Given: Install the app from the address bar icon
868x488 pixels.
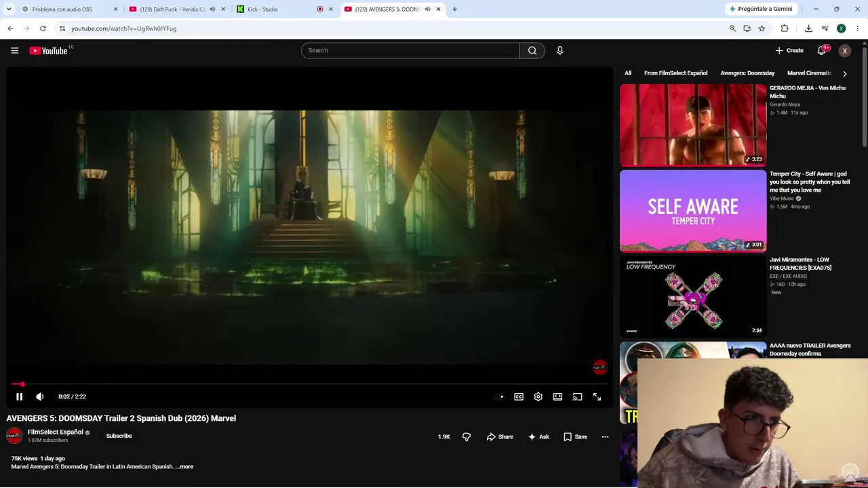Looking at the screenshot, I should click(747, 28).
